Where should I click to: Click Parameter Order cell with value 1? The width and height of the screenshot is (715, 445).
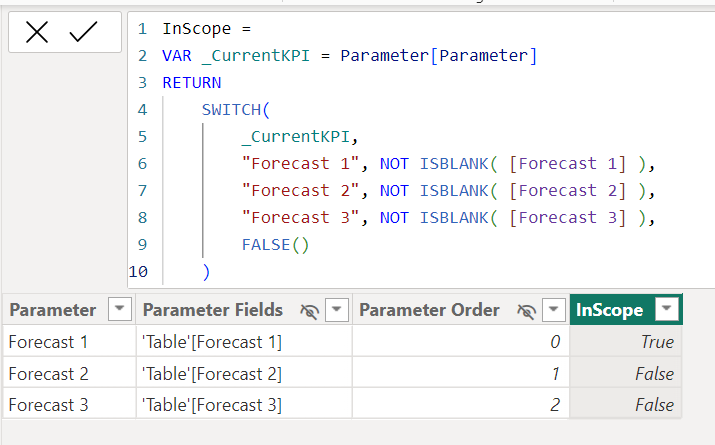pos(461,373)
